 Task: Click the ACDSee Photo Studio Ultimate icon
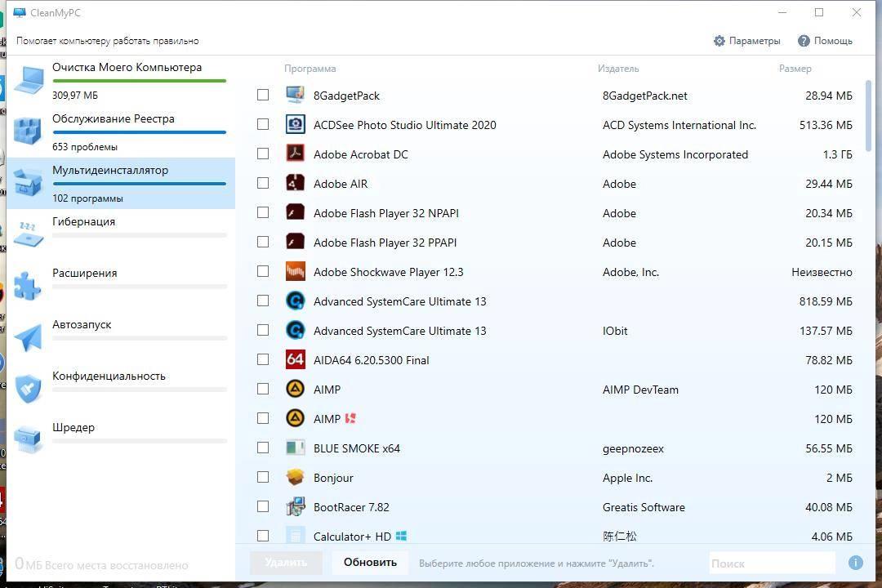[296, 124]
